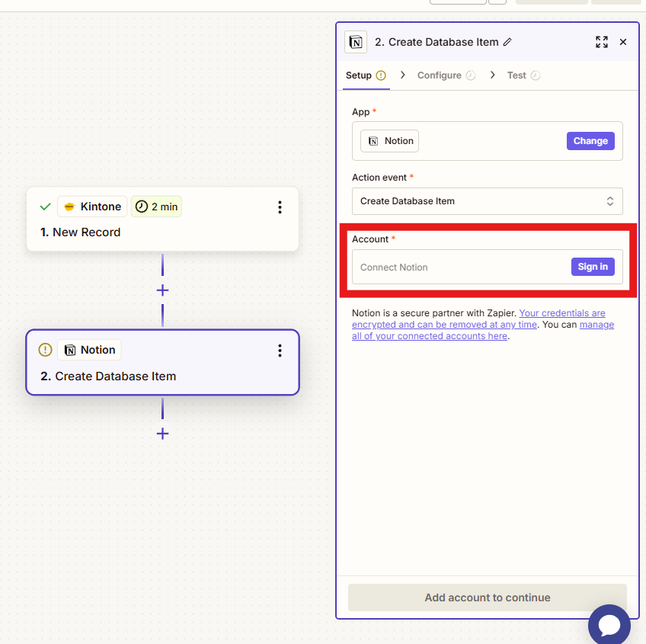Click the Test tab pending status icon

pos(536,75)
